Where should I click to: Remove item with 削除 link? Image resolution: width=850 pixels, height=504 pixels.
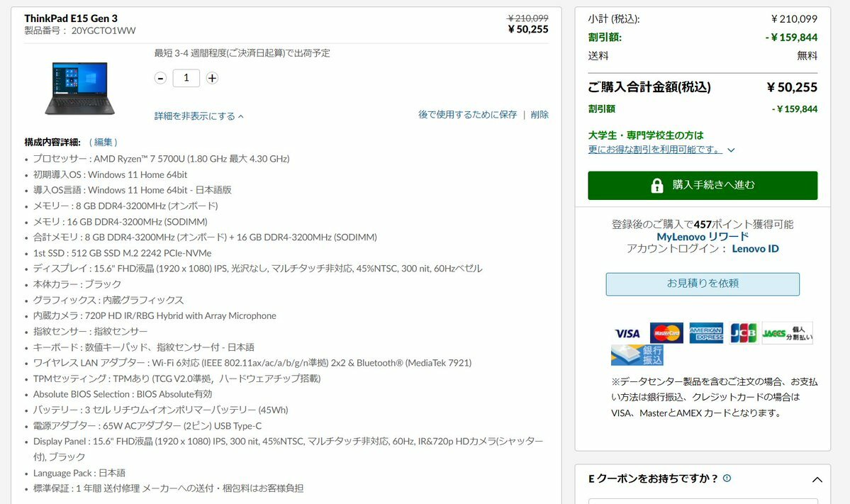coord(539,114)
